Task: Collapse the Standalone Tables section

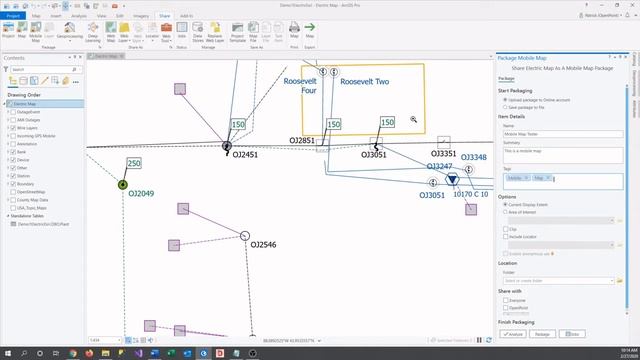Action: point(8,216)
